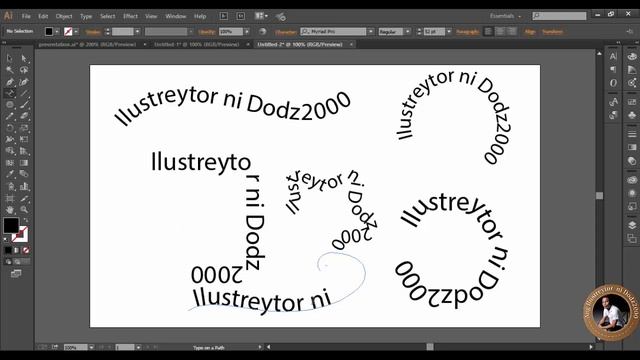Open the Character Styles panel icon

coord(613,102)
